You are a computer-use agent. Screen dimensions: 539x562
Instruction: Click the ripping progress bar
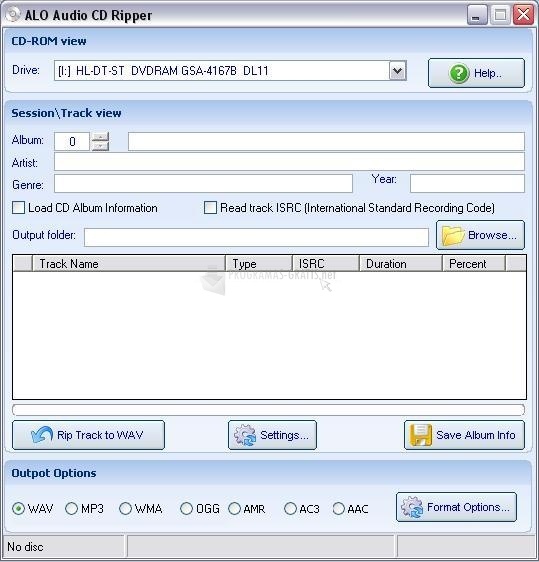click(x=268, y=409)
